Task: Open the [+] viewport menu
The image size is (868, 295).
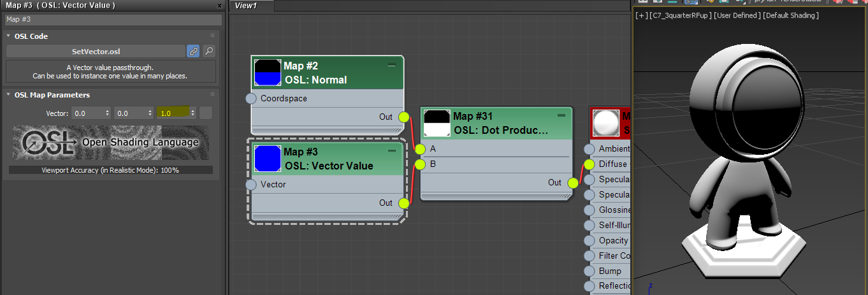Action: 640,15
